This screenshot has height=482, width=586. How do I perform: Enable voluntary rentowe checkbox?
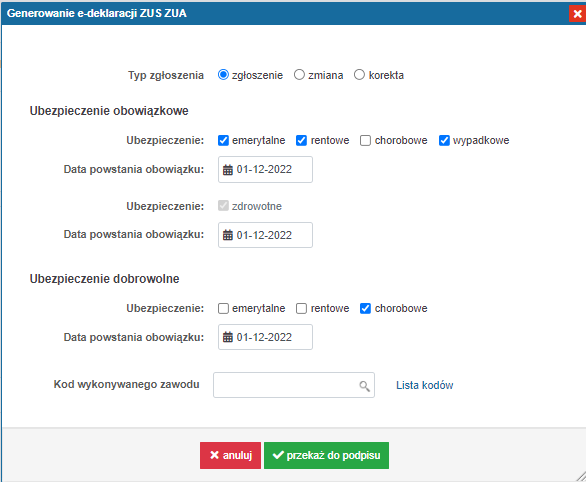point(301,309)
